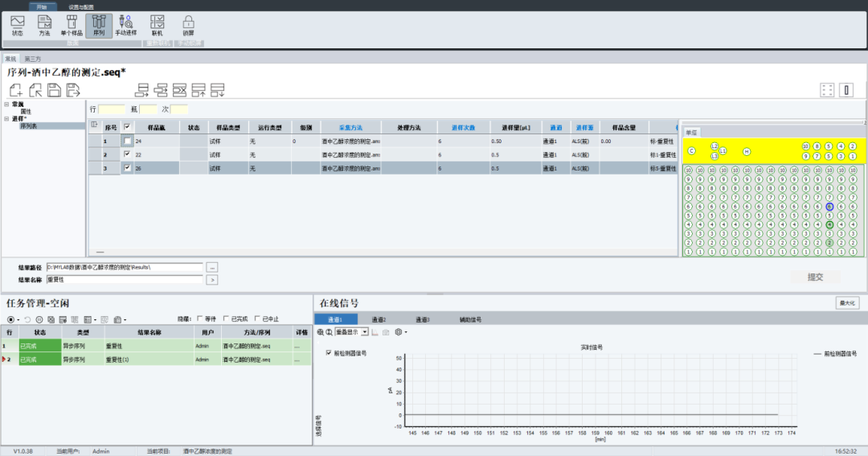The height and width of the screenshot is (456, 868).
Task: Switch to the 设置与配置 ribbon tab
Action: click(81, 7)
